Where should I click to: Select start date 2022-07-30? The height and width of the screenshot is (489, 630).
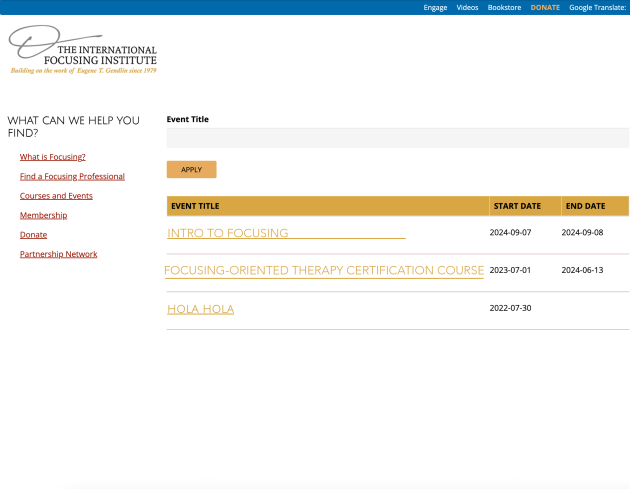coord(510,308)
